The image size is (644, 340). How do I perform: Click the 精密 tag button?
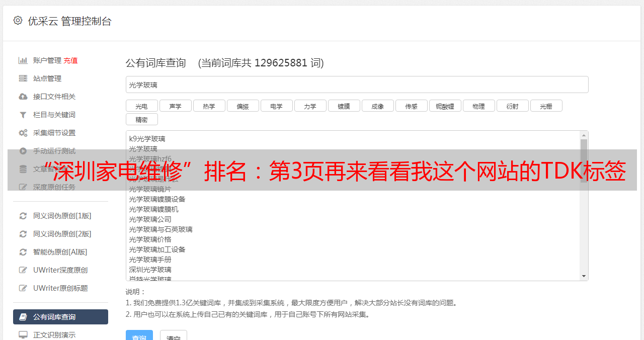click(141, 119)
